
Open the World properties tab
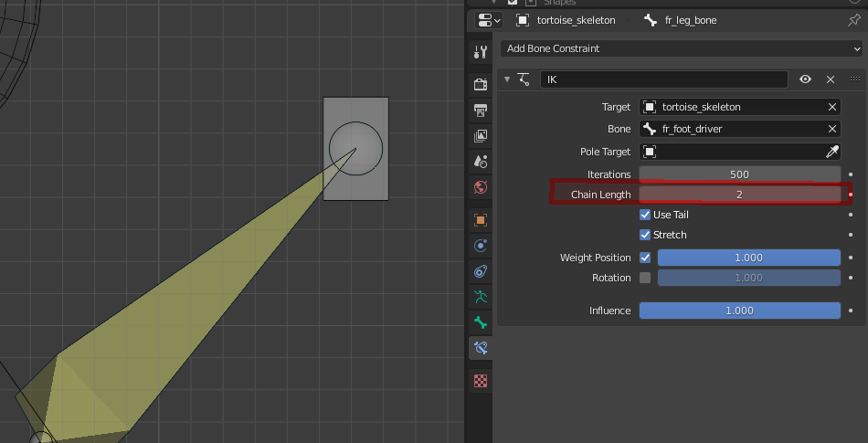click(x=481, y=187)
